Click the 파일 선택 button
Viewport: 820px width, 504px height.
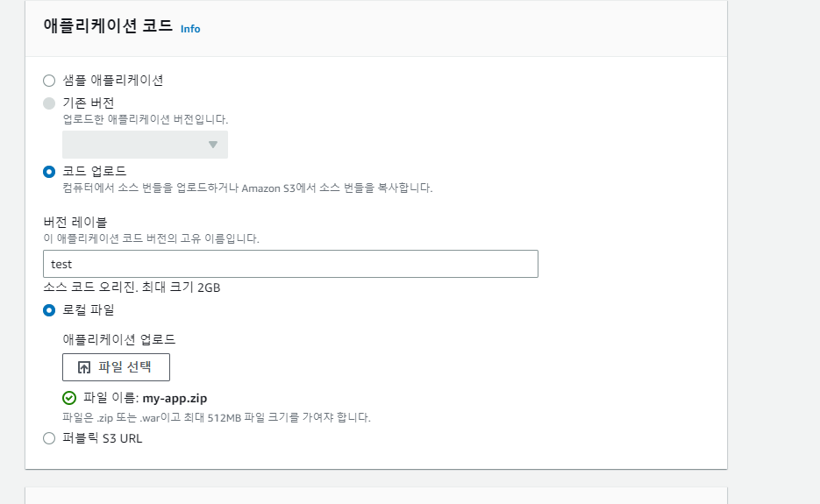click(x=116, y=367)
